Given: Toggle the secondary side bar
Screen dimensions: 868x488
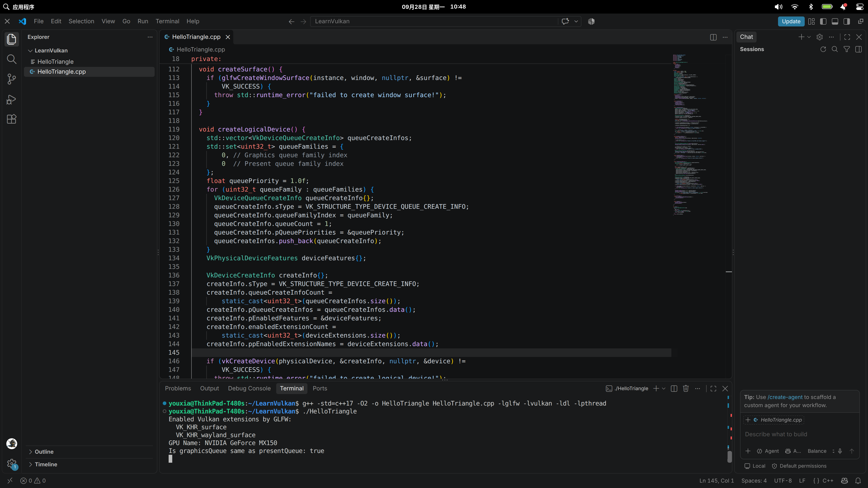Looking at the screenshot, I should click(847, 21).
